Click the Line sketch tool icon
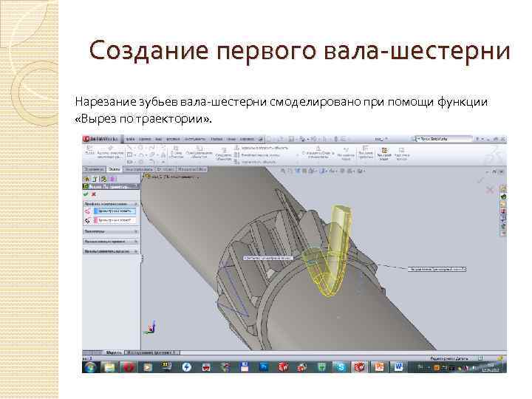The height and width of the screenshot is (399, 532). pyautogui.click(x=129, y=148)
